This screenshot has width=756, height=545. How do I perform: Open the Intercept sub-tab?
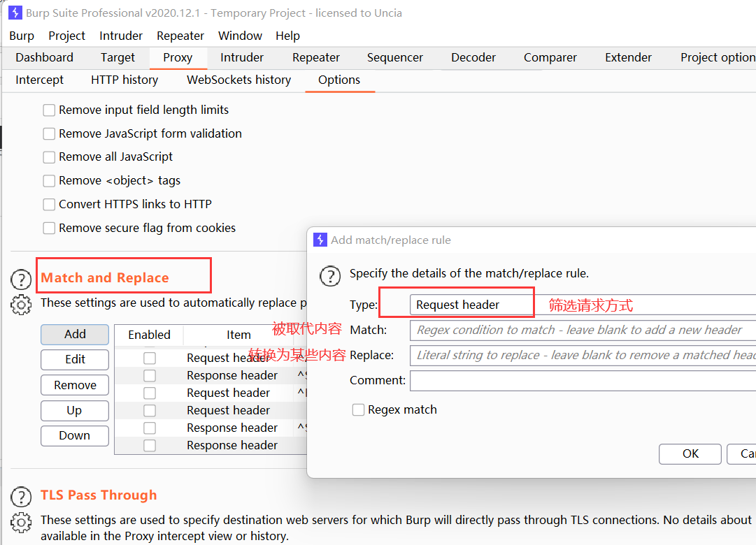point(40,80)
